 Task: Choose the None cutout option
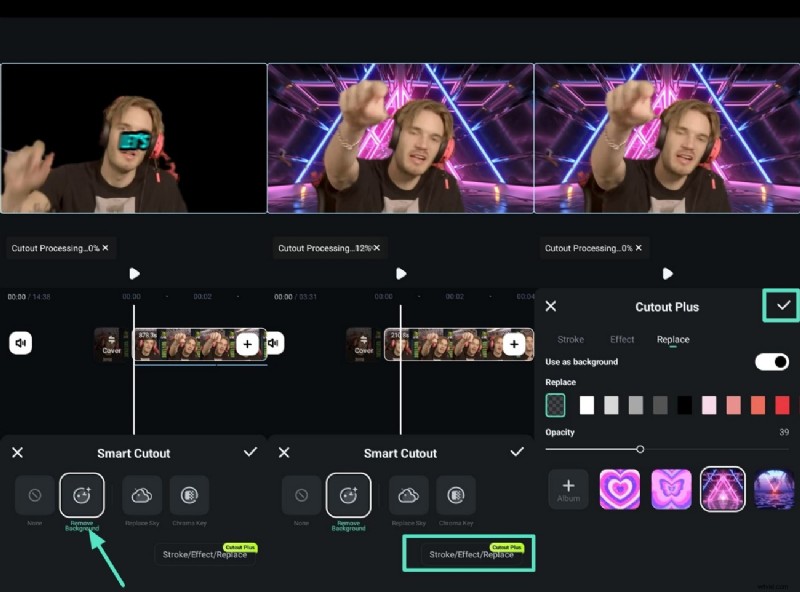tap(34, 495)
